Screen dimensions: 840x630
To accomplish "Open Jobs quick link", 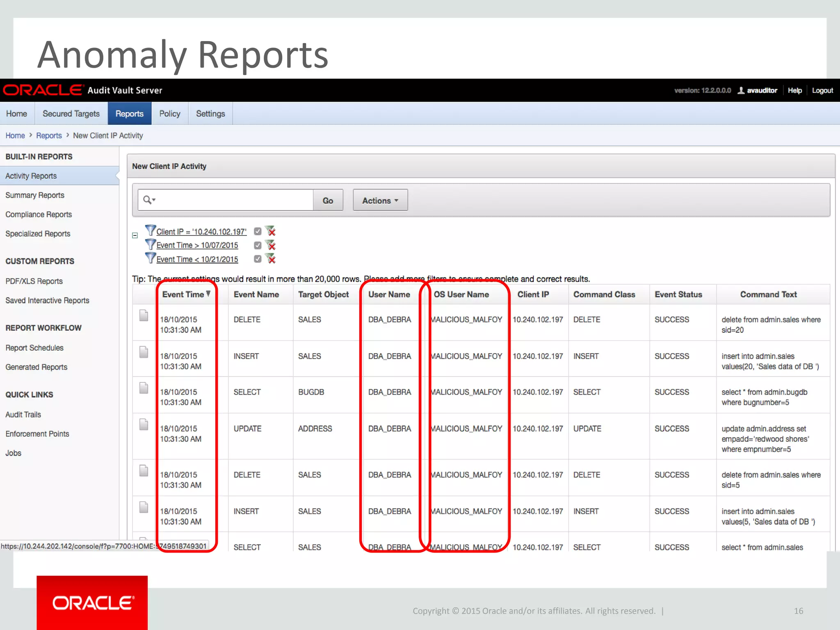I will [13, 453].
